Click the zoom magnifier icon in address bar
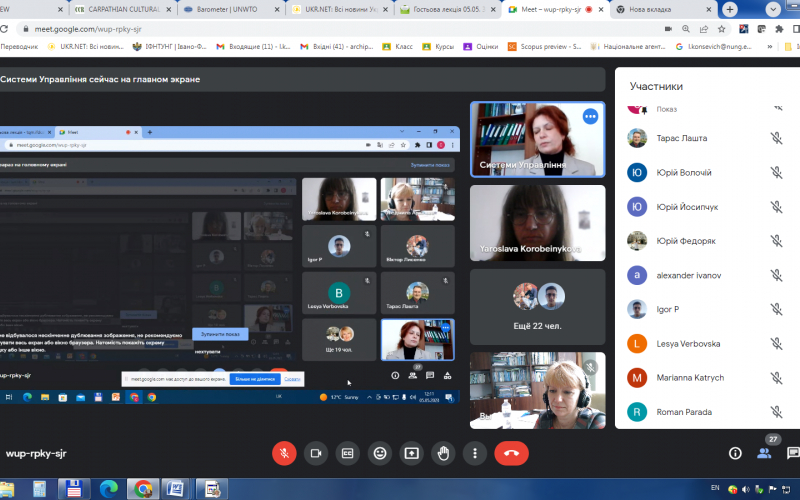The image size is (800, 500). coord(686,29)
